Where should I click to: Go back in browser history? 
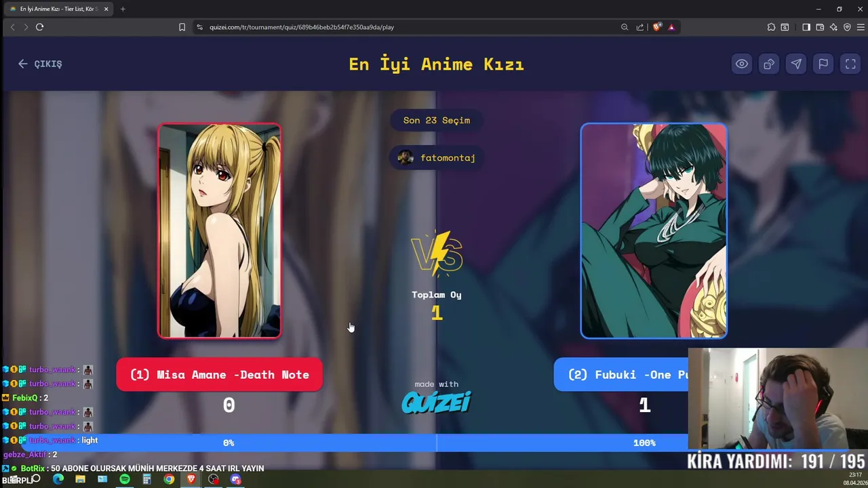(x=12, y=27)
